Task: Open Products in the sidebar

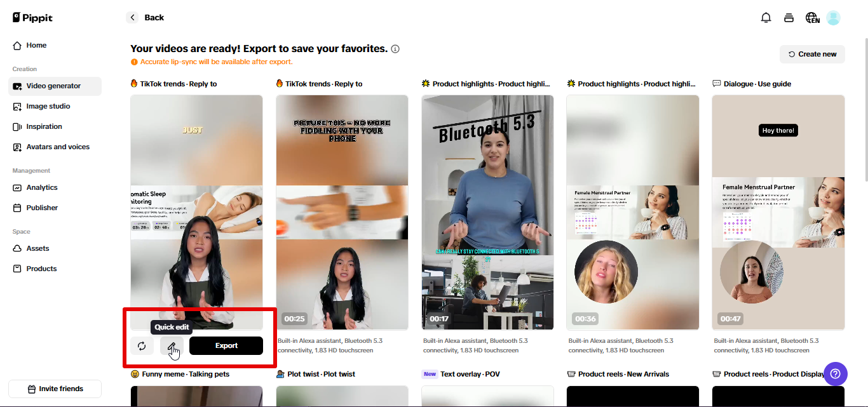Action: (x=43, y=269)
